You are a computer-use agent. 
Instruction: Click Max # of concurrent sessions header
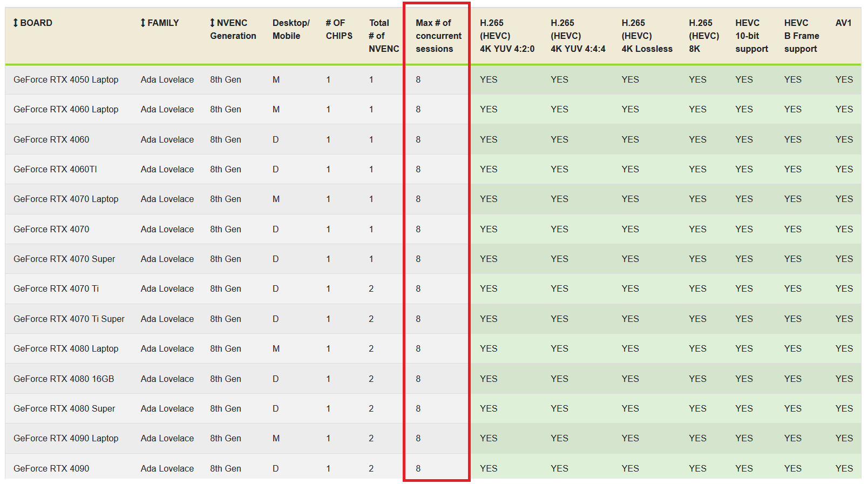coord(438,36)
